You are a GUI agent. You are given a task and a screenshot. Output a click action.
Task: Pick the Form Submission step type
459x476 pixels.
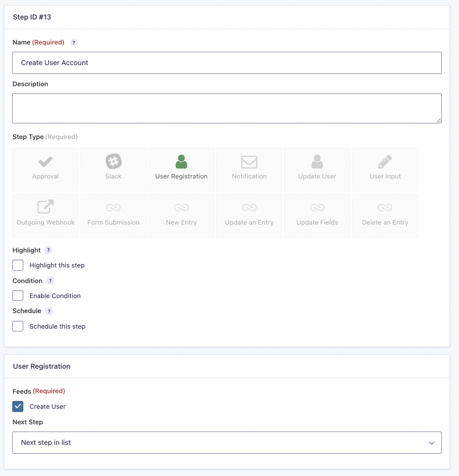(x=113, y=215)
